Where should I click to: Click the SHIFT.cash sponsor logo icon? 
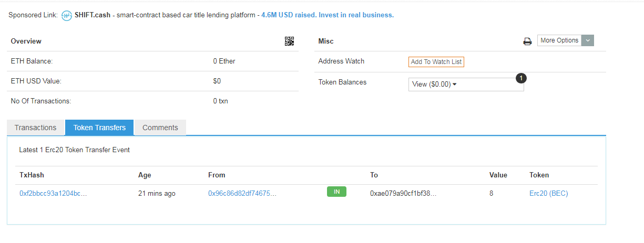tap(67, 15)
